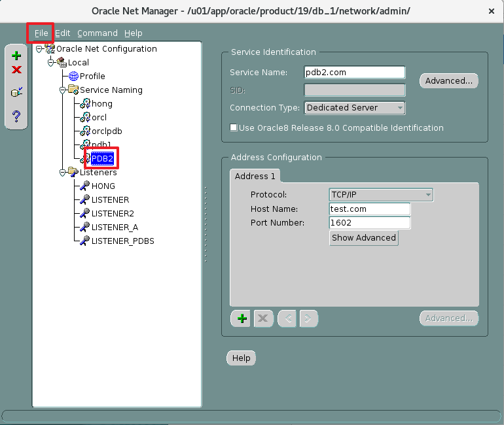This screenshot has height=425, width=504.
Task: Select the hong service name text
Action: [x=102, y=104]
